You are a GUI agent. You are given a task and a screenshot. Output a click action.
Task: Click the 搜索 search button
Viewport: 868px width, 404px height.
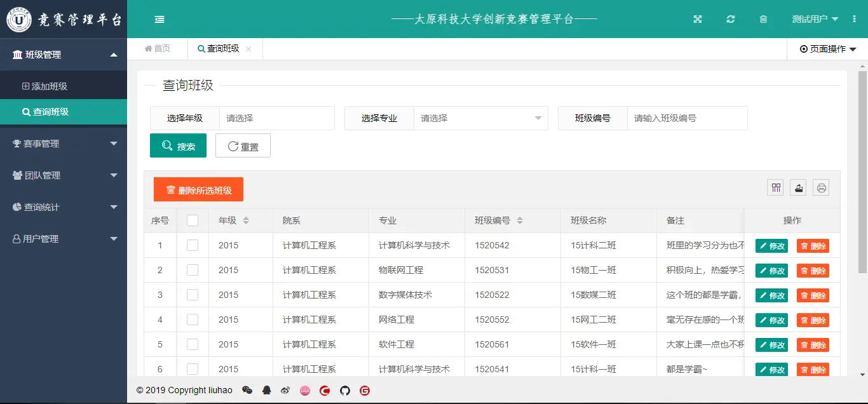pos(178,145)
